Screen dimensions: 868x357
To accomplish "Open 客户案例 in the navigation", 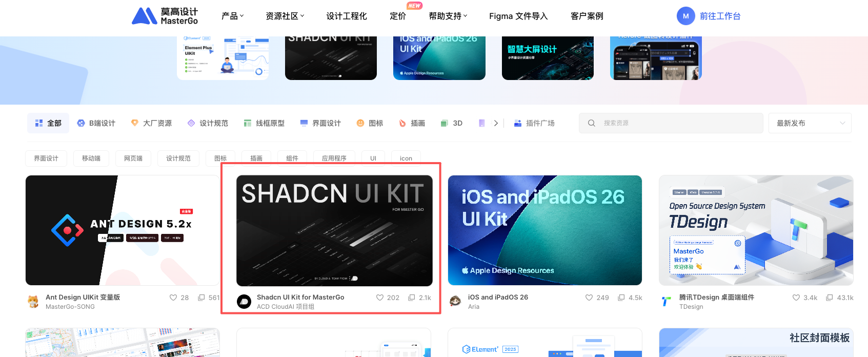I will click(587, 16).
